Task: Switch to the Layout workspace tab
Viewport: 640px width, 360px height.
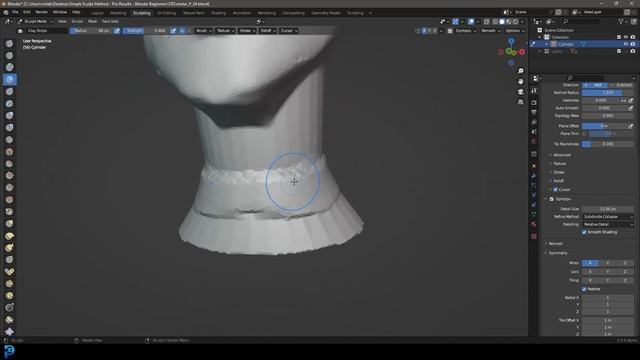Action: (x=98, y=13)
